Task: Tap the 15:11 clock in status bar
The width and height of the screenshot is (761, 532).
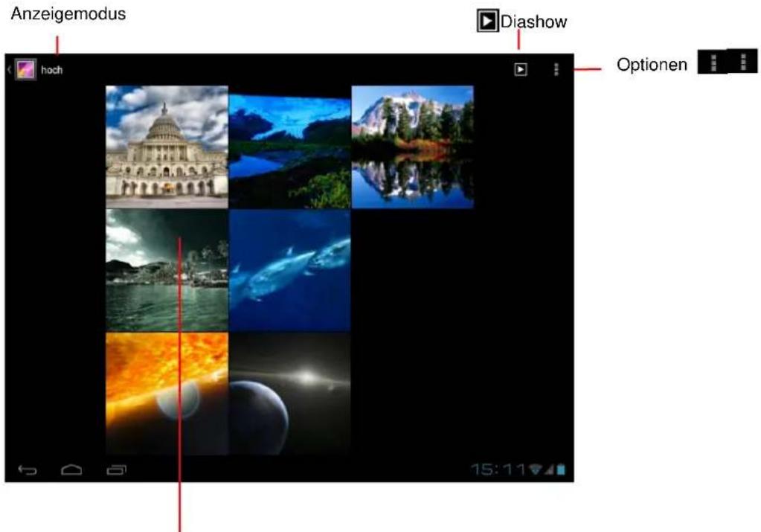Action: click(498, 469)
